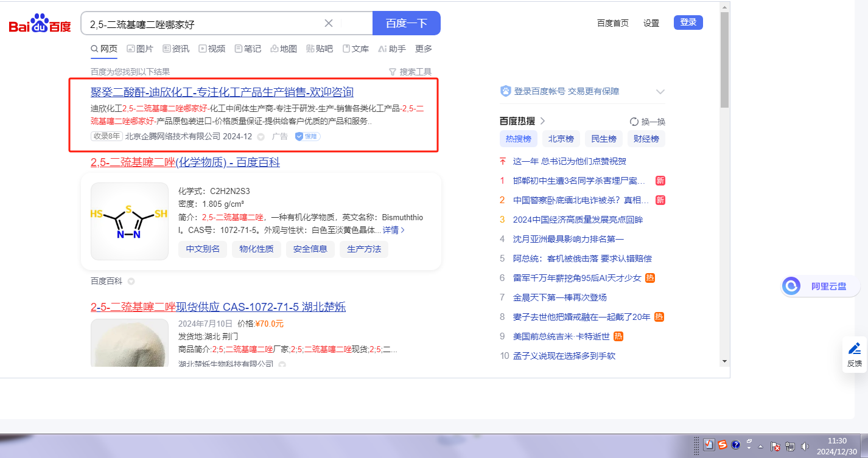Click dropdown arrow beside 北京企腾网络技术有限公司
Image resolution: width=868 pixels, height=458 pixels.
pos(261,137)
